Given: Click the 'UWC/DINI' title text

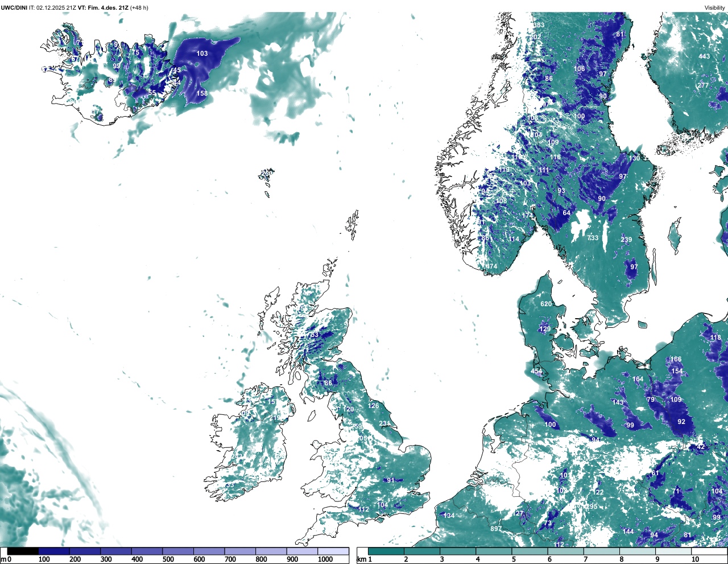Looking at the screenshot, I should click(x=14, y=7).
